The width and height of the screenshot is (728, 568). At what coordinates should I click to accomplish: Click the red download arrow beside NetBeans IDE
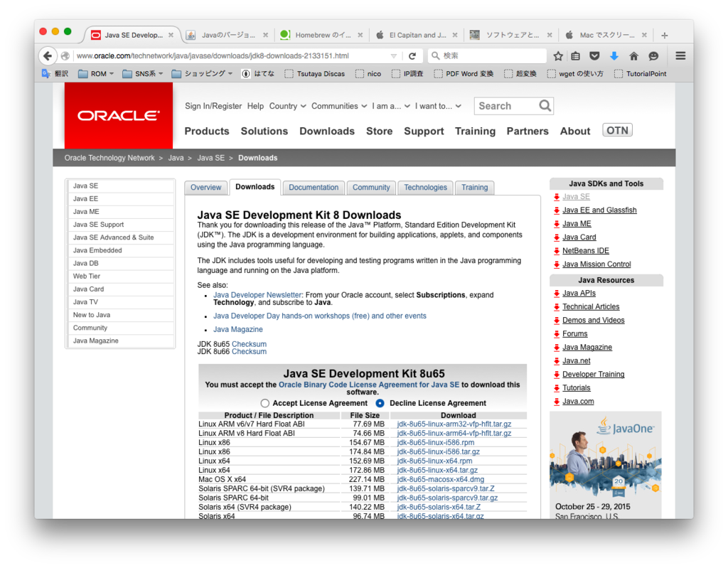pos(557,251)
